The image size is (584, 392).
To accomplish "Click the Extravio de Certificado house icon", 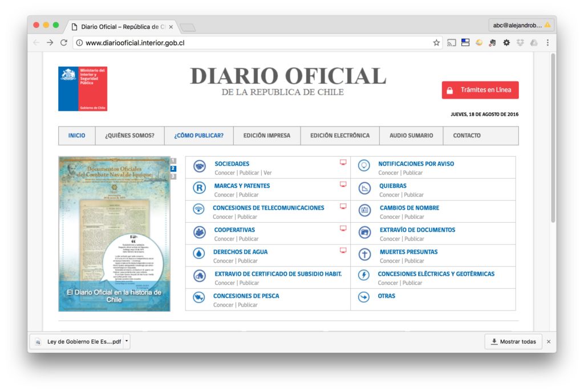I will [200, 276].
